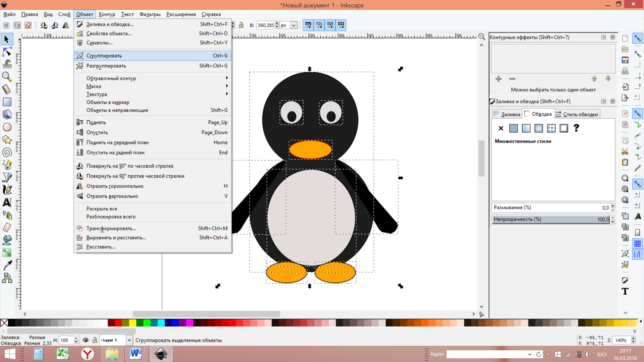Open the Фильтры menu
The image size is (644, 362).
tap(150, 14)
